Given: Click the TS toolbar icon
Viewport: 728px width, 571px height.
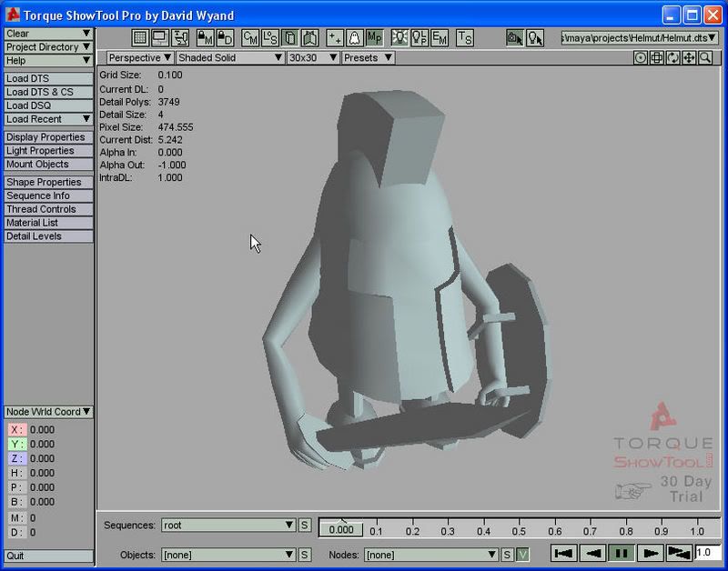Looking at the screenshot, I should tap(464, 38).
